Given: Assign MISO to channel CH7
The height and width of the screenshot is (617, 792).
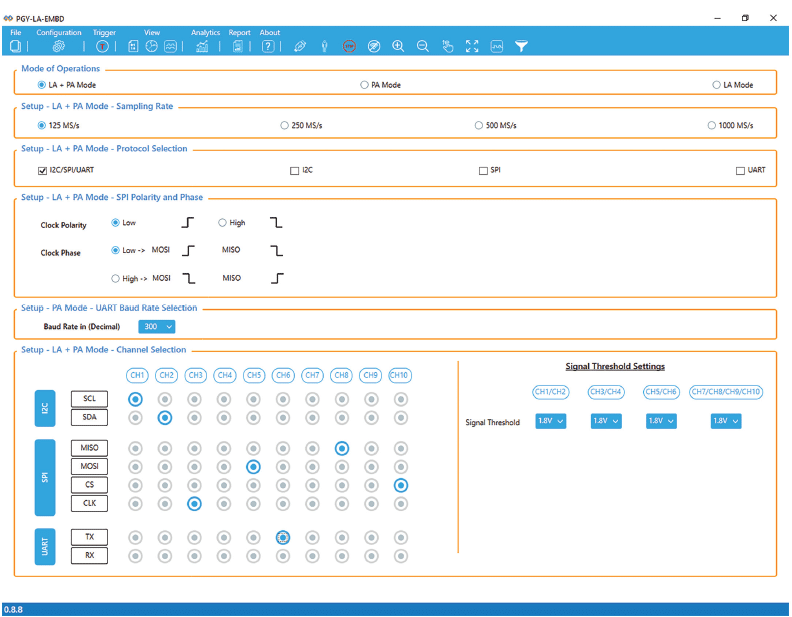Looking at the screenshot, I should [x=312, y=448].
